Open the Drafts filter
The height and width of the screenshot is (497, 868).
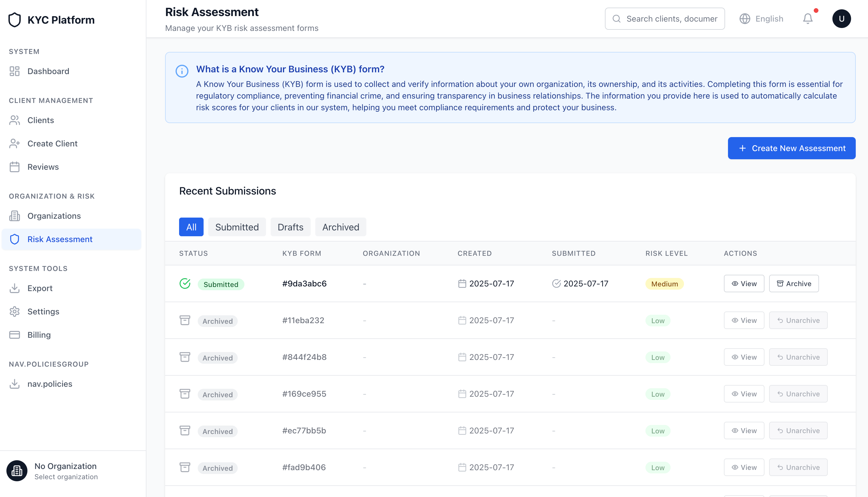point(290,227)
